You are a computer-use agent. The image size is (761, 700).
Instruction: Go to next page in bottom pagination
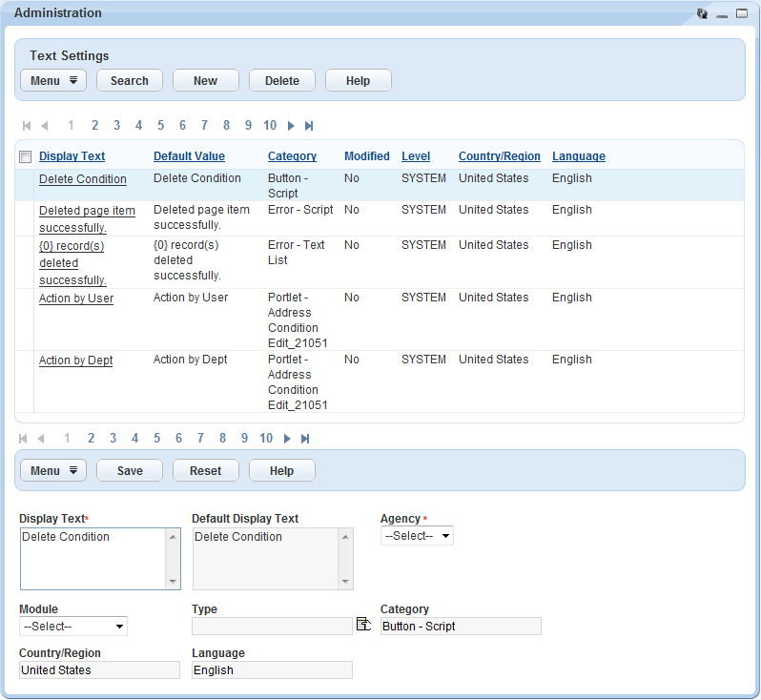pos(287,439)
